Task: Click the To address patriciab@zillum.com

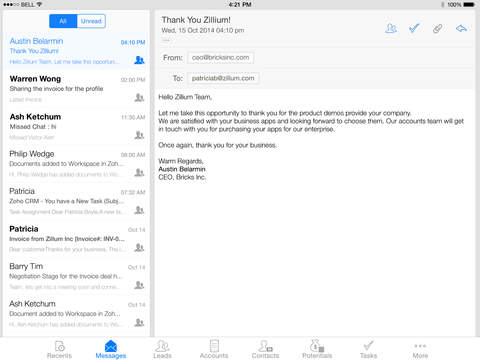Action: pos(223,78)
